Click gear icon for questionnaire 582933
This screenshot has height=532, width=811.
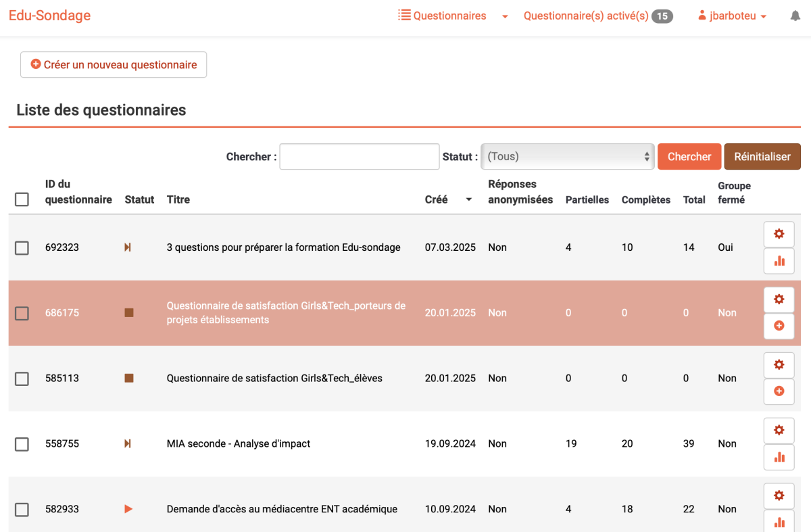[779, 496]
